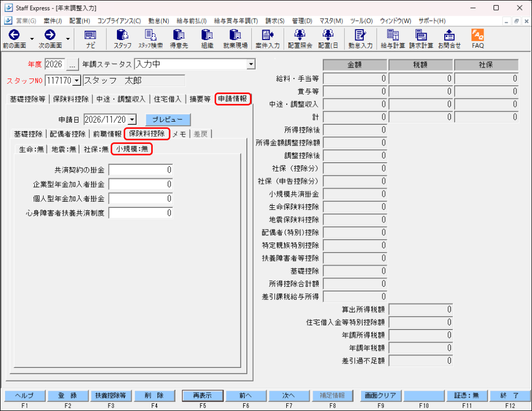Open the 次の画面 history dropdown arrow

point(68,38)
